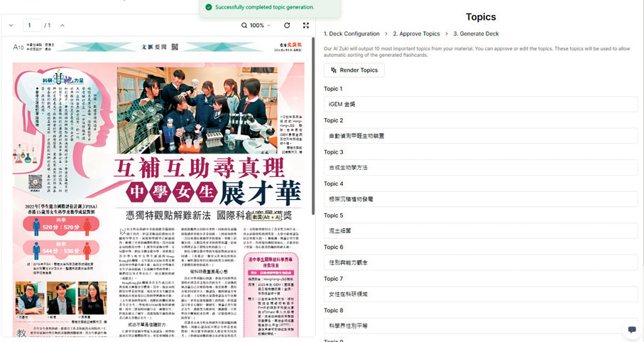Click the next page up chevron
The width and height of the screenshot is (644, 342).
62,26
